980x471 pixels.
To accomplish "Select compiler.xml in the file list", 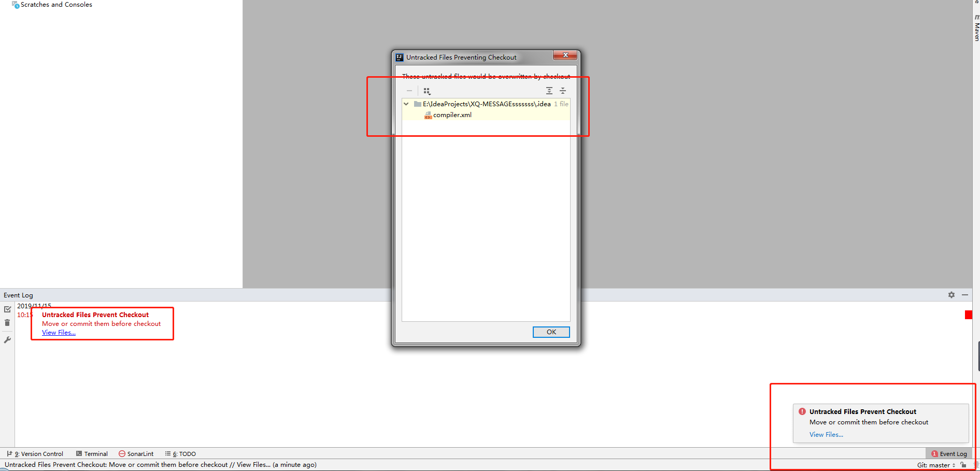I will coord(452,115).
